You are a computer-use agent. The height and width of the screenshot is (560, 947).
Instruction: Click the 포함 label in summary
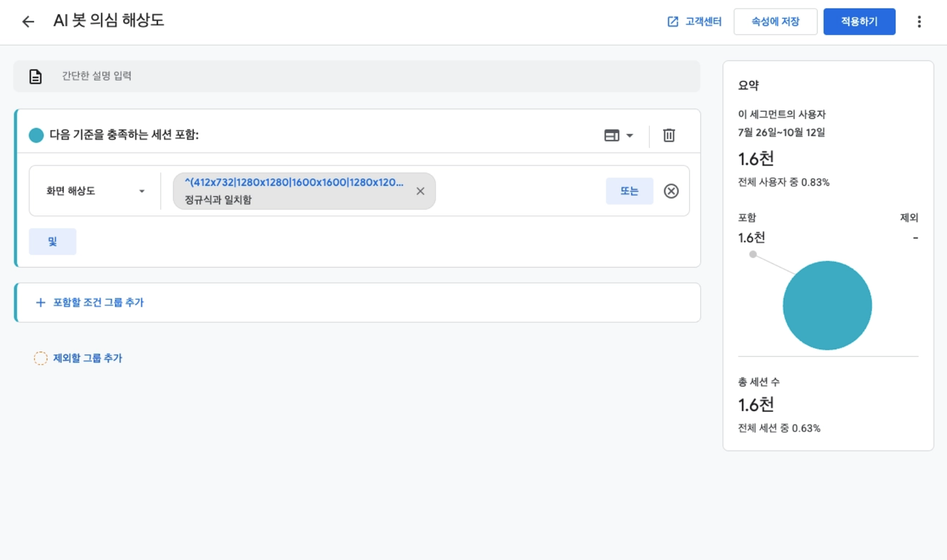[747, 218]
